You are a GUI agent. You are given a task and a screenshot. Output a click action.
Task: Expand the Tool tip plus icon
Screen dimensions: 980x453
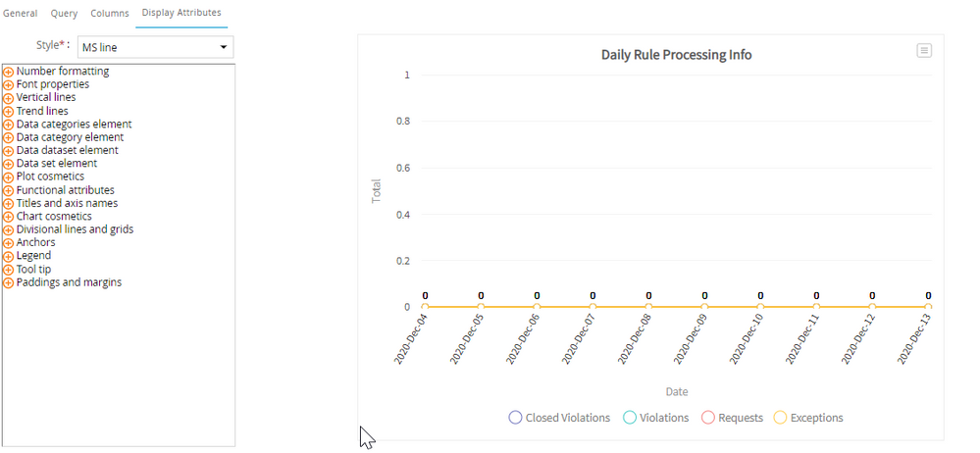click(x=9, y=270)
